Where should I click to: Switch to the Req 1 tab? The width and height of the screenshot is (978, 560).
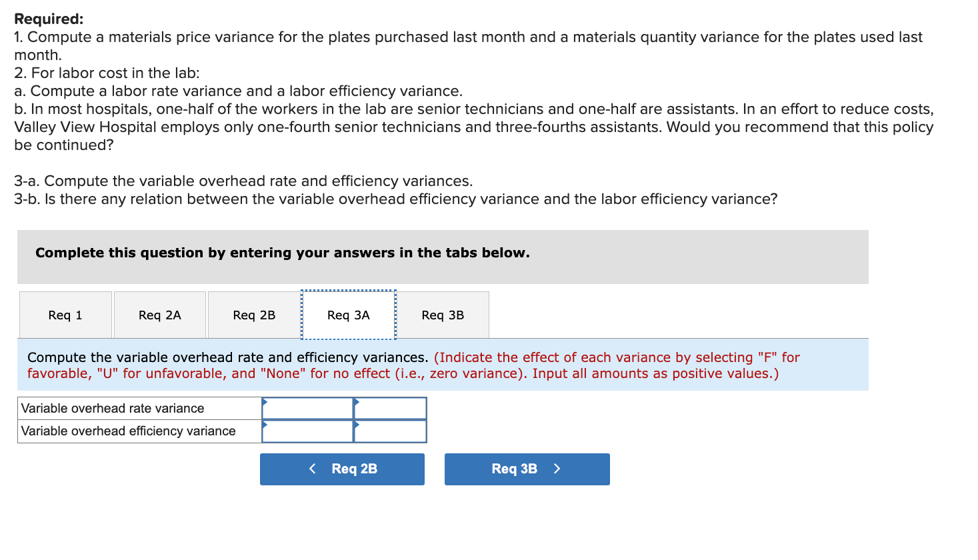(65, 314)
